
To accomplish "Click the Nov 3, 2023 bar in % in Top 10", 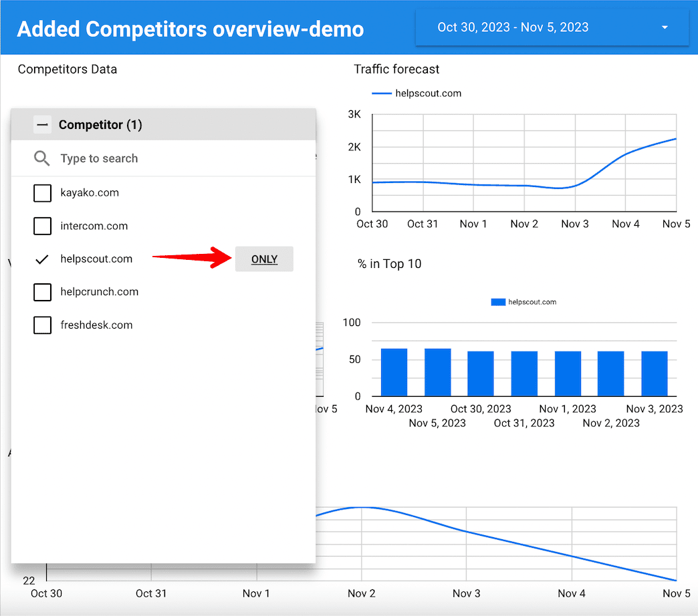I will point(655,373).
